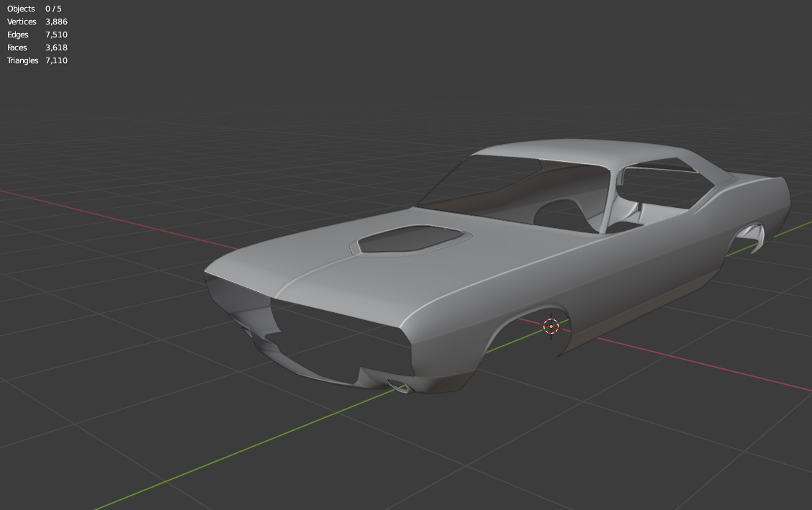The image size is (812, 510).
Task: Click the face count value "3,618"
Action: pos(56,47)
